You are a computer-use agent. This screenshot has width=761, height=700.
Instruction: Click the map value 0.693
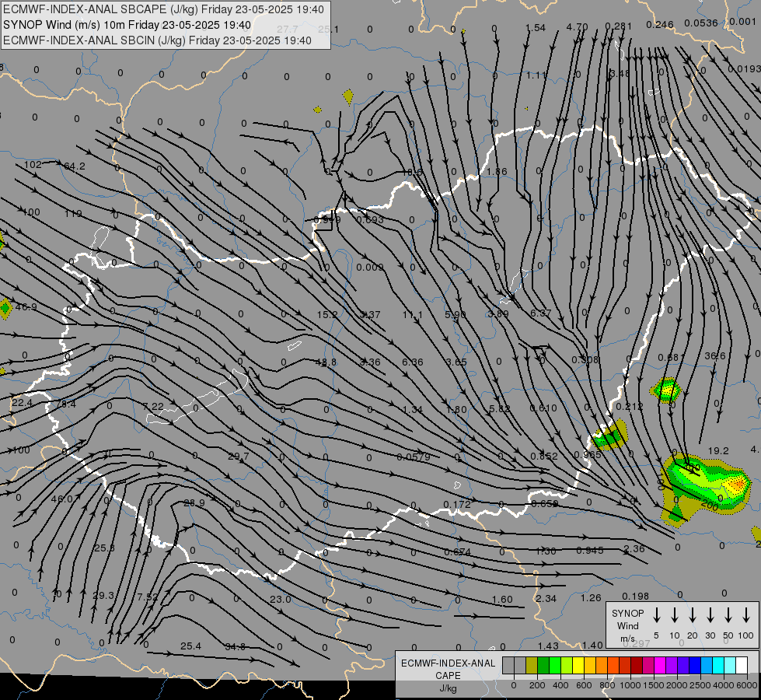(370, 219)
